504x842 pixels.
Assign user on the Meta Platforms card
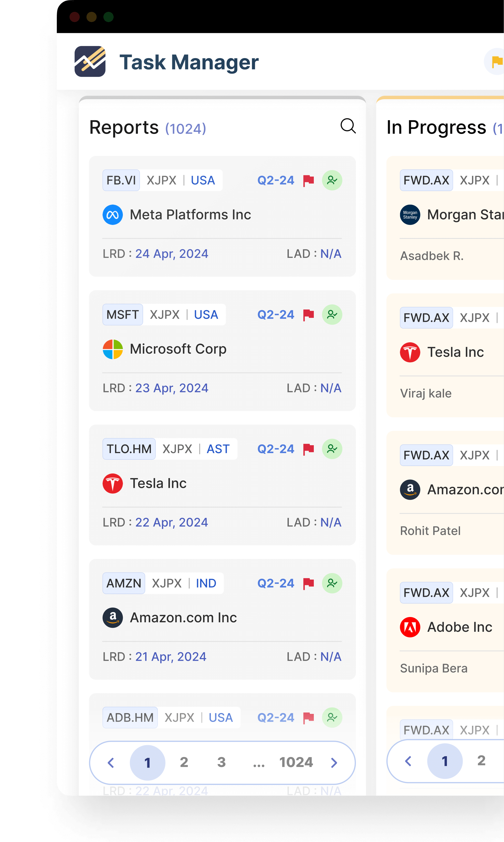[x=332, y=180]
